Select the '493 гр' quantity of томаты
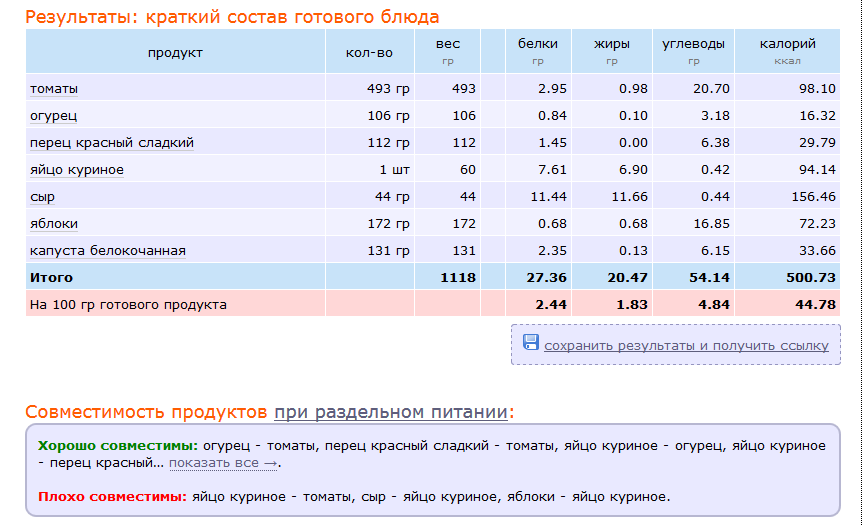The height and width of the screenshot is (526, 862). 388,88
